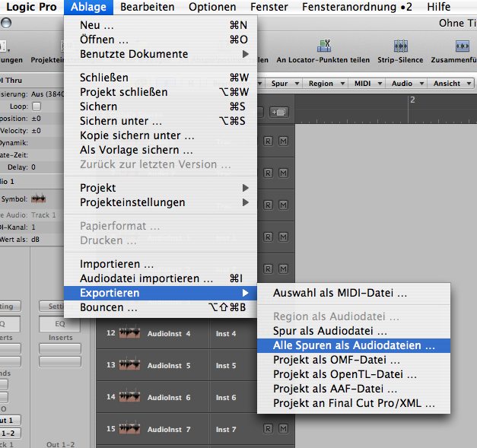Click the Out 1-2 output button

click(60, 444)
